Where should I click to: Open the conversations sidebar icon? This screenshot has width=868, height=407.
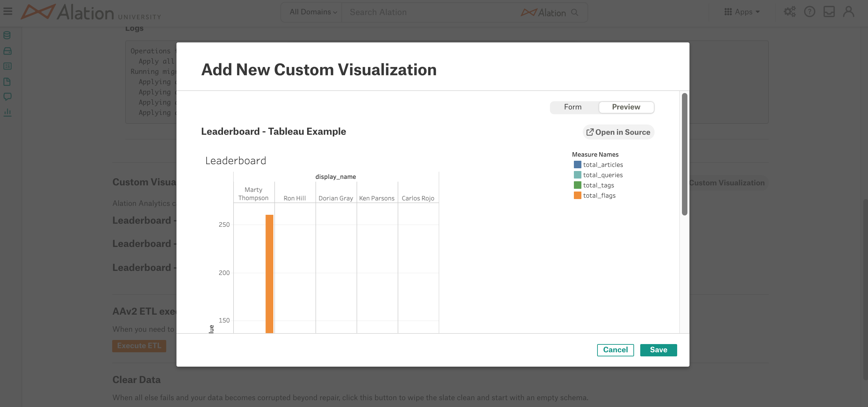point(7,97)
